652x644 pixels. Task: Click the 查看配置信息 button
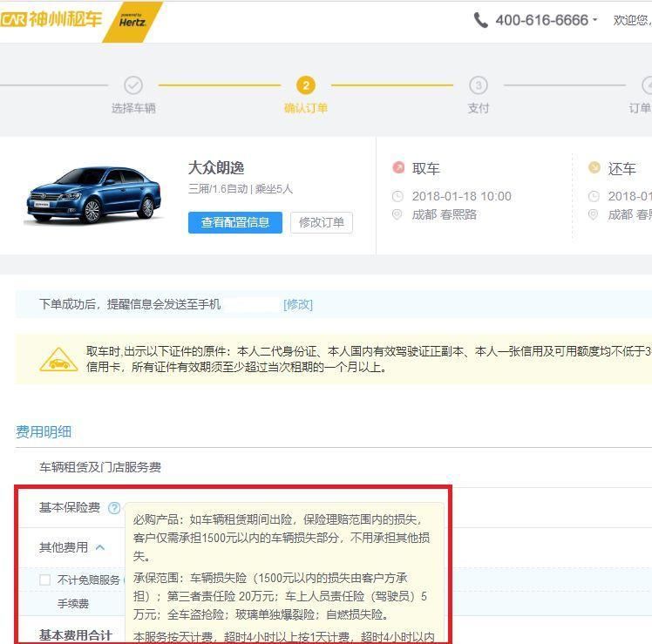tap(235, 222)
